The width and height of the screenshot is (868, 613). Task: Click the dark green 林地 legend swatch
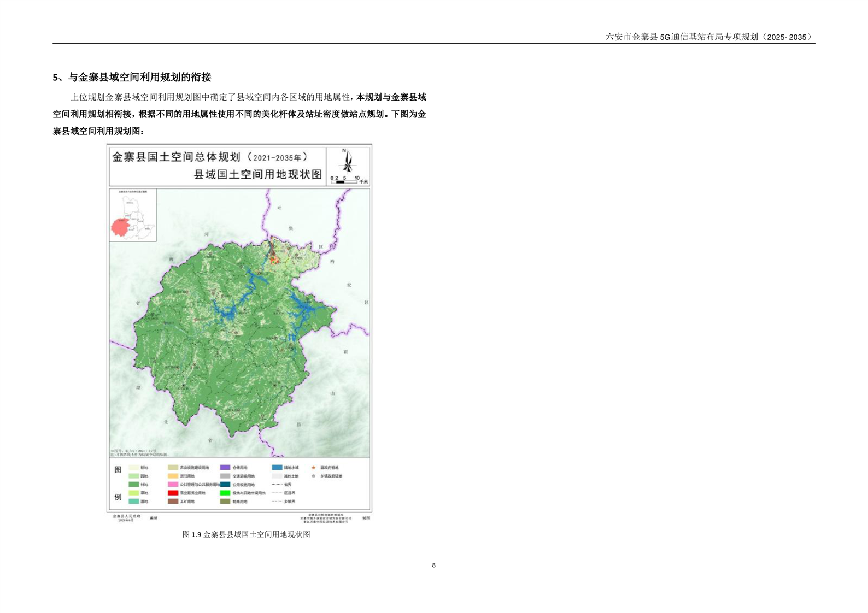133,485
